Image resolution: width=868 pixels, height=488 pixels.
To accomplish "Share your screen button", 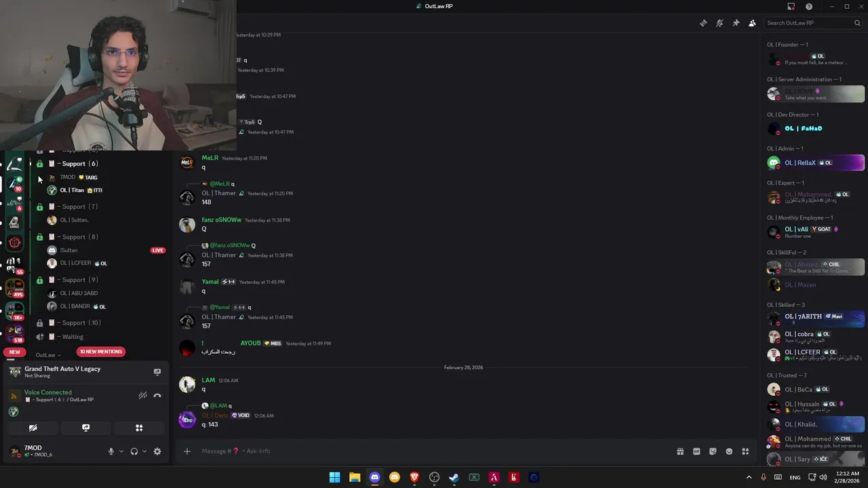I will pyautogui.click(x=85, y=428).
